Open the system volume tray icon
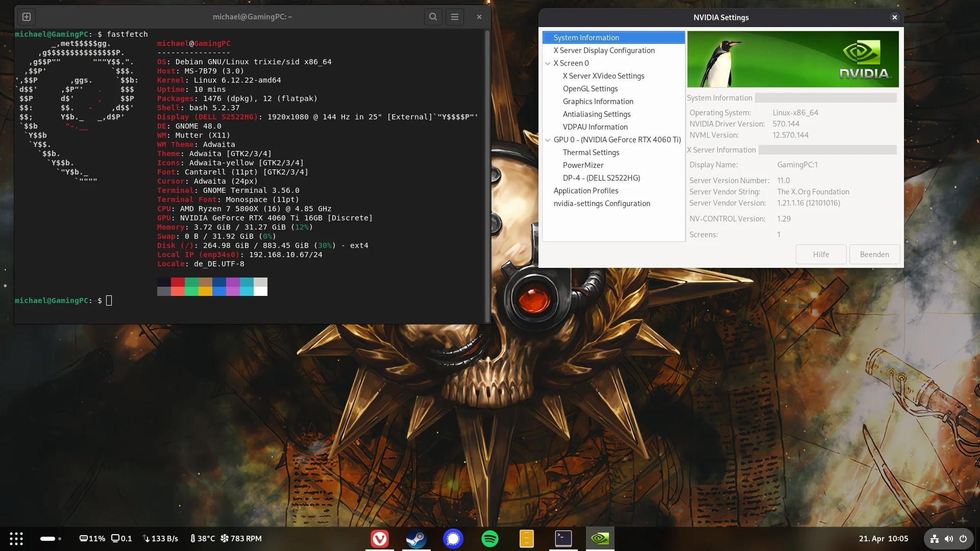Image resolution: width=980 pixels, height=551 pixels. (948, 539)
